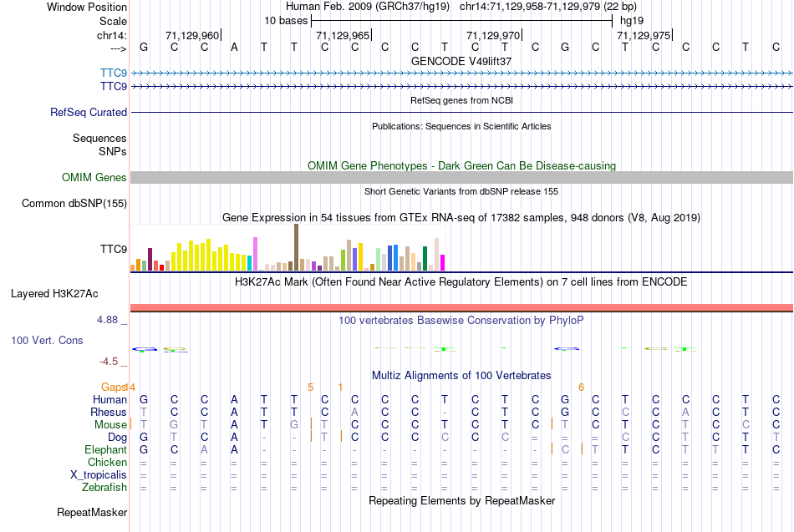794x532 pixels.
Task: Click the -4.5 conservation scale value
Action: (x=109, y=362)
